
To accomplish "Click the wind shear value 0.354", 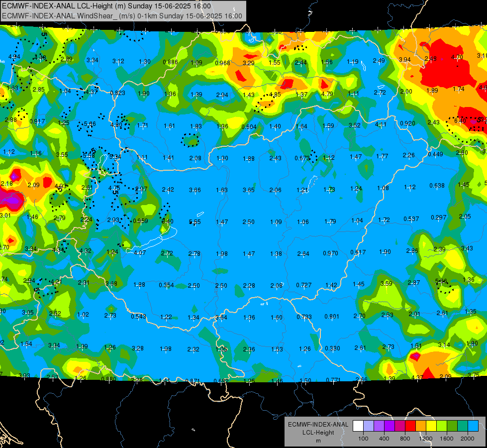I will coord(167,285).
